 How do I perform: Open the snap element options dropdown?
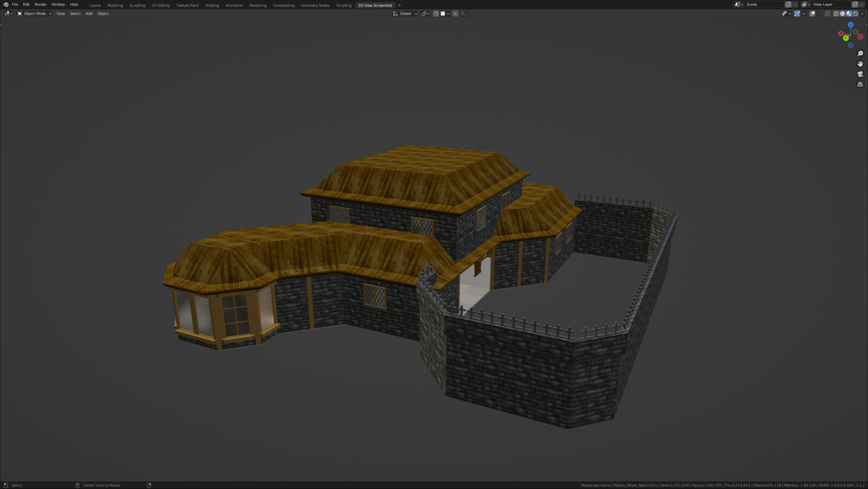(445, 14)
